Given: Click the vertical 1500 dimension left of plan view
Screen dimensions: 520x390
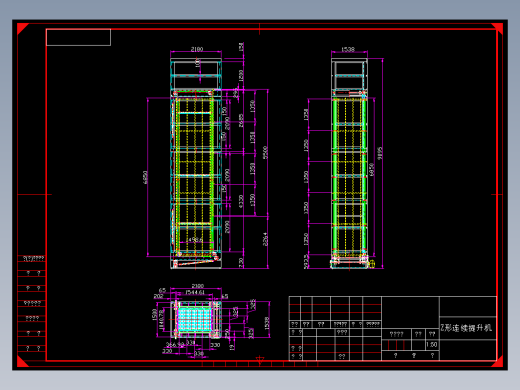Looking at the screenshot, I should click(x=154, y=315).
